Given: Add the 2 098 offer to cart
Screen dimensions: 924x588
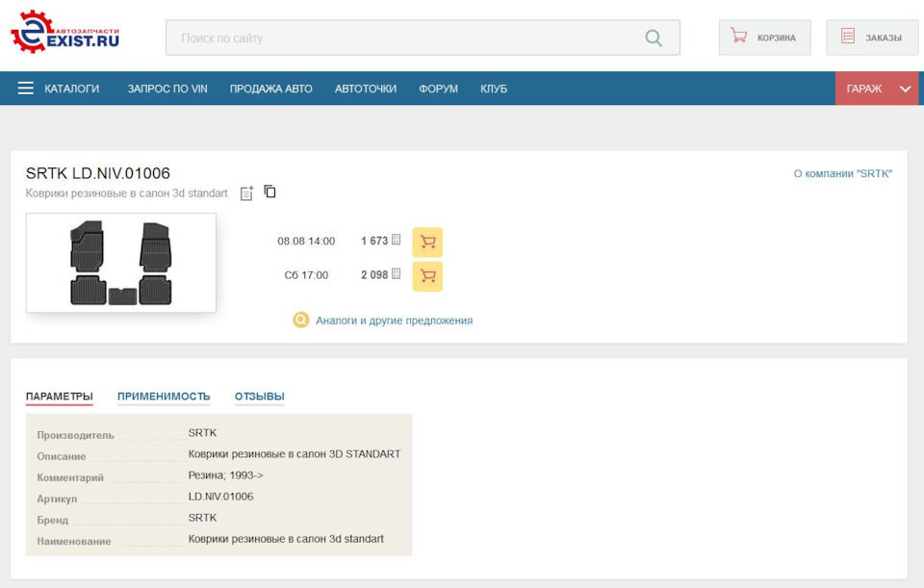Looking at the screenshot, I should (x=427, y=276).
